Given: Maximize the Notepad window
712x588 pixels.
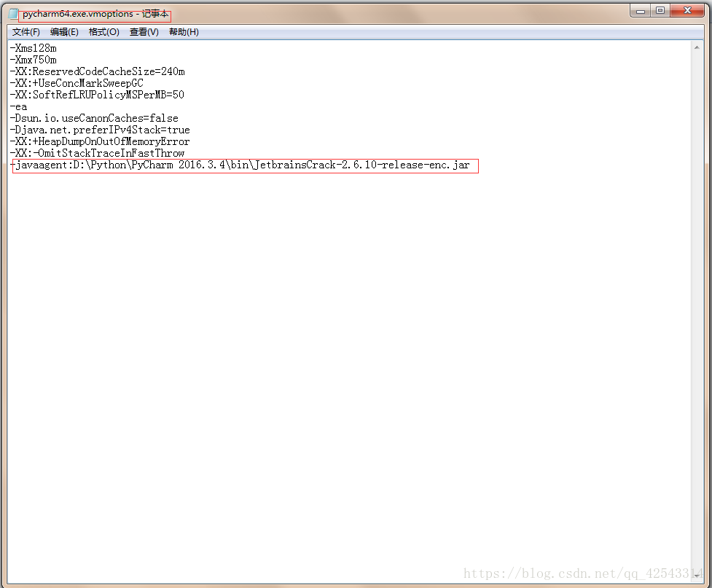Looking at the screenshot, I should point(660,11).
